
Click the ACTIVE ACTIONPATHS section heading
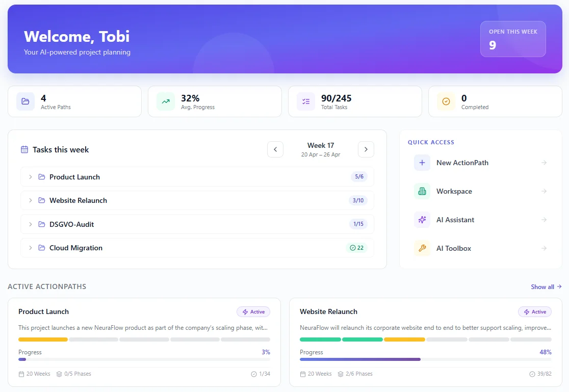click(47, 287)
